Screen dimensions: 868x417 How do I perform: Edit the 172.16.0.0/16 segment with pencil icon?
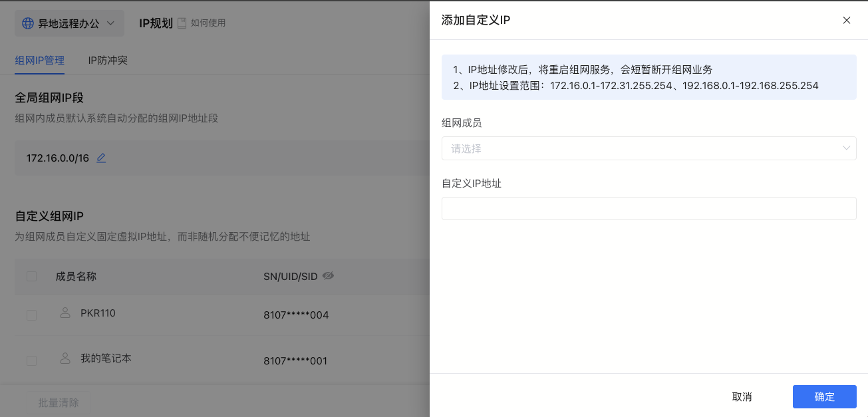coord(101,158)
